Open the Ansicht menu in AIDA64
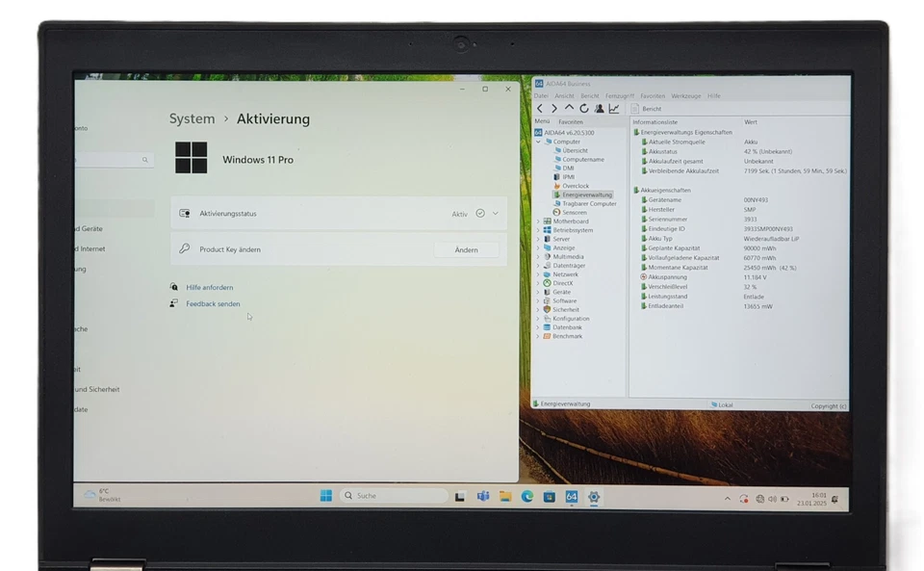This screenshot has width=924, height=571. point(564,96)
